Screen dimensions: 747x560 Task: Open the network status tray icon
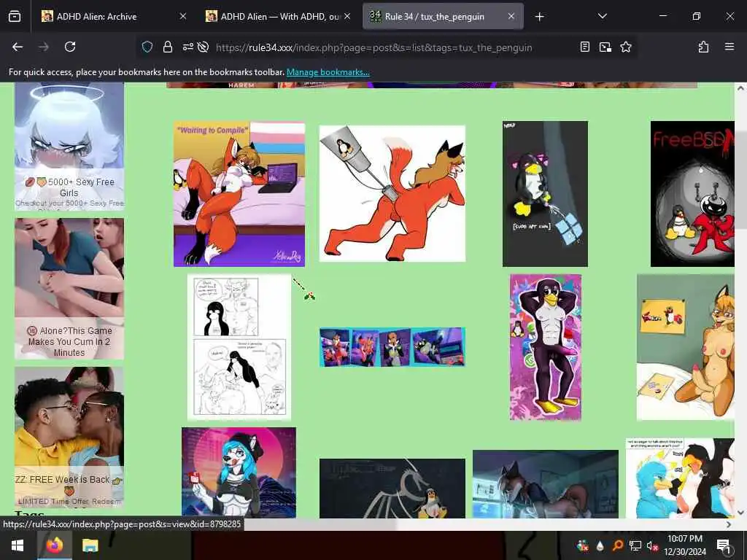pos(635,545)
